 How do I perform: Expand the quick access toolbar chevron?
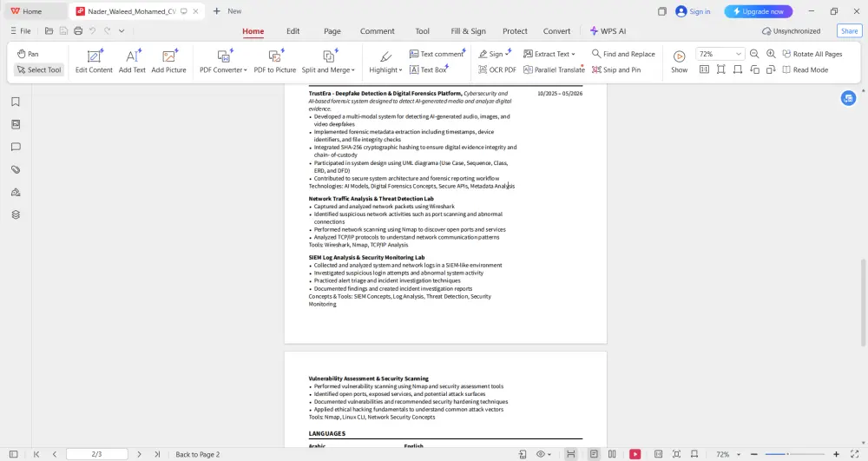click(x=122, y=31)
